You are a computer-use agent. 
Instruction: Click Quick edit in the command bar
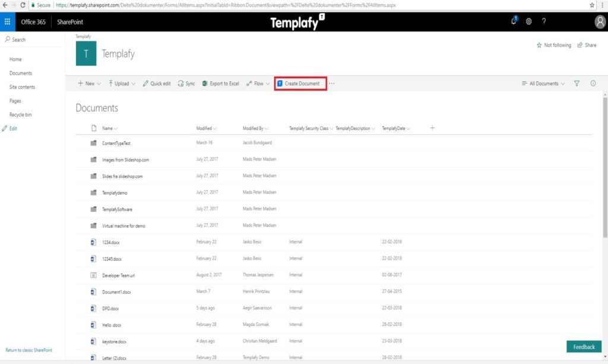pyautogui.click(x=157, y=83)
